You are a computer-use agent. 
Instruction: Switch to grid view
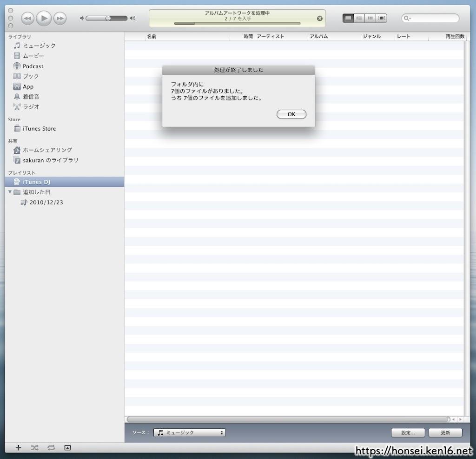370,18
